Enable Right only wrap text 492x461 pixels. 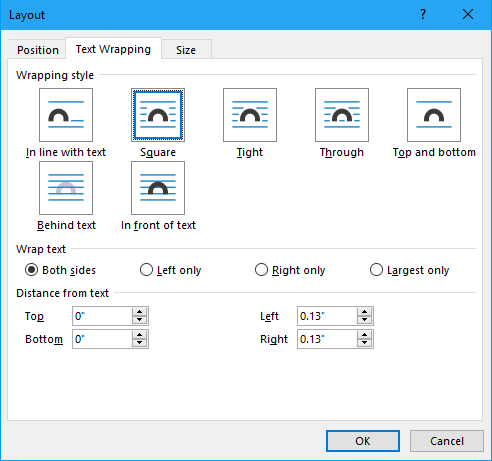[x=261, y=270]
